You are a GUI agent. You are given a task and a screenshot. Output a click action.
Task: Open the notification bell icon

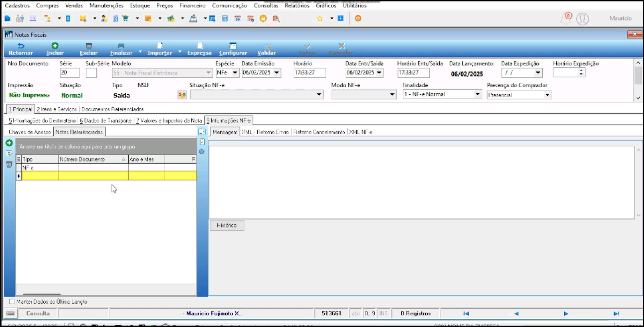click(x=566, y=18)
